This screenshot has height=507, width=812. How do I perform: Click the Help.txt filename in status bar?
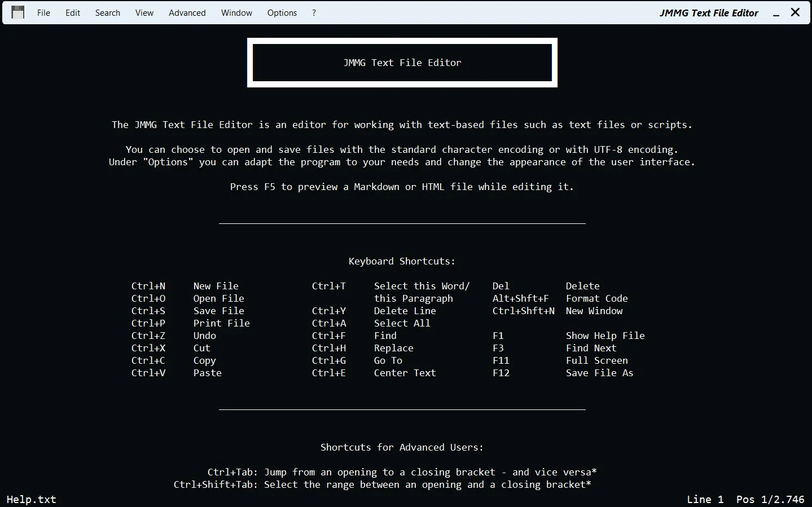click(32, 500)
